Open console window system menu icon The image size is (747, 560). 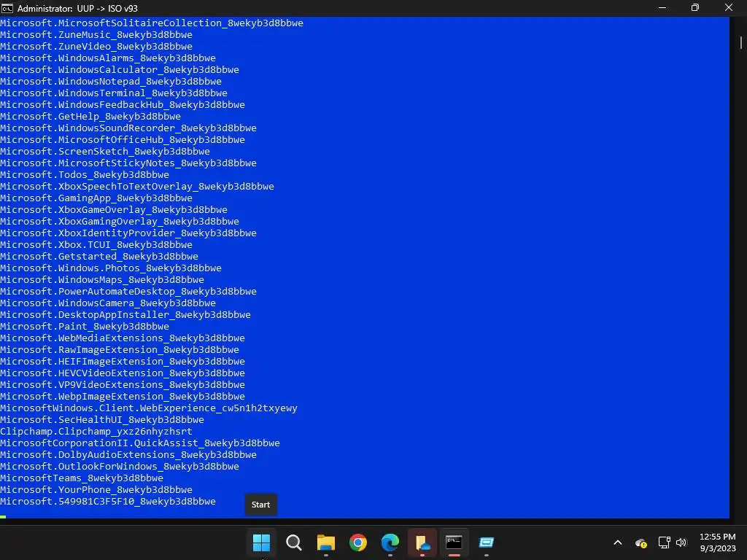coord(7,8)
